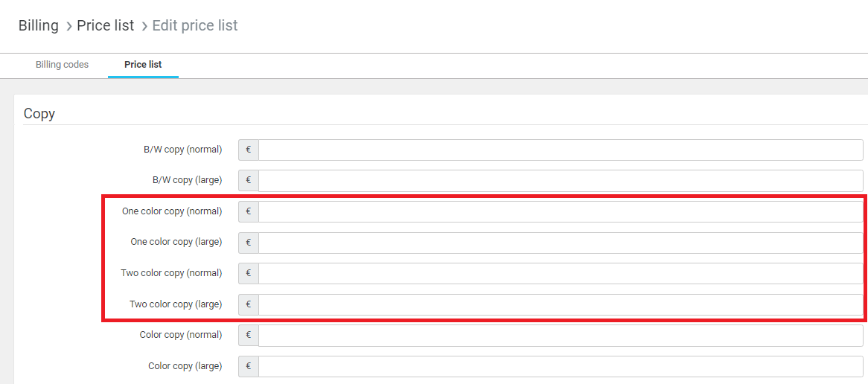The image size is (868, 384).
Task: Click into the Color copy (normal) price field
Action: tap(561, 335)
